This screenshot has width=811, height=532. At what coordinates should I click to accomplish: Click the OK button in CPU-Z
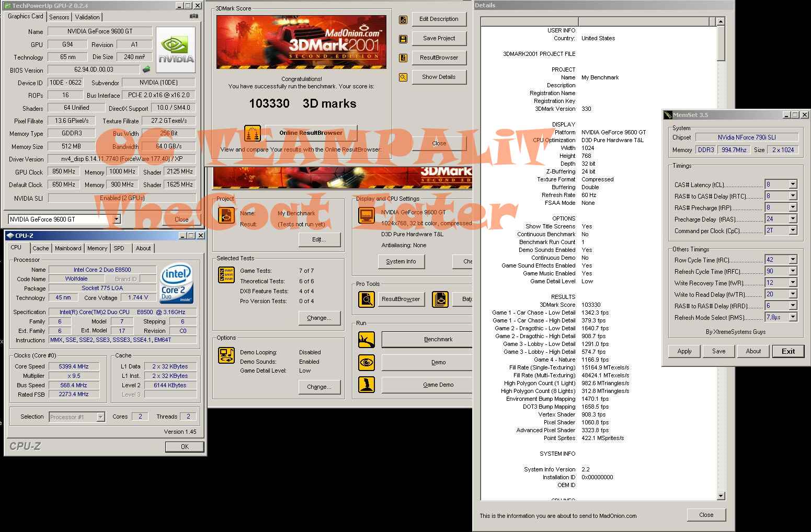(185, 447)
